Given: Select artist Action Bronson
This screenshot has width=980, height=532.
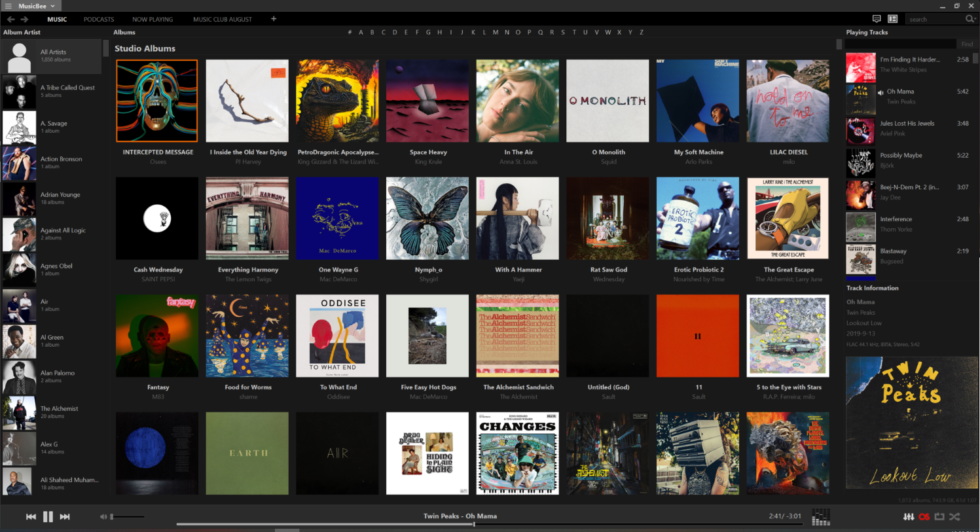Looking at the screenshot, I should click(52, 162).
